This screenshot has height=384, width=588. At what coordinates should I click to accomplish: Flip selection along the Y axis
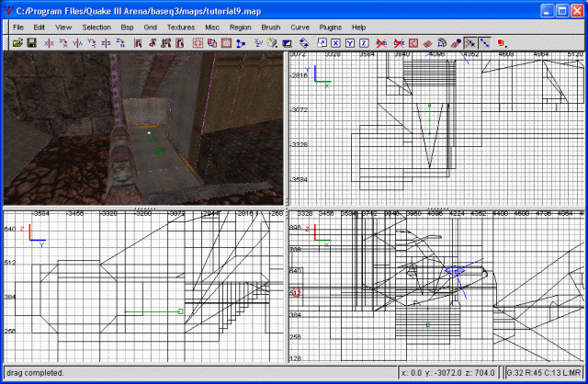pyautogui.click(x=77, y=43)
